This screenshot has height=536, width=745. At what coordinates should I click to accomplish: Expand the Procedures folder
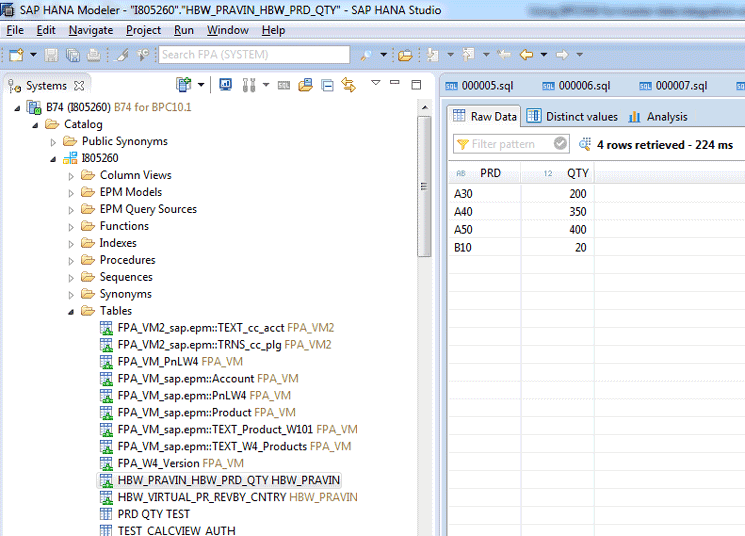[72, 260]
